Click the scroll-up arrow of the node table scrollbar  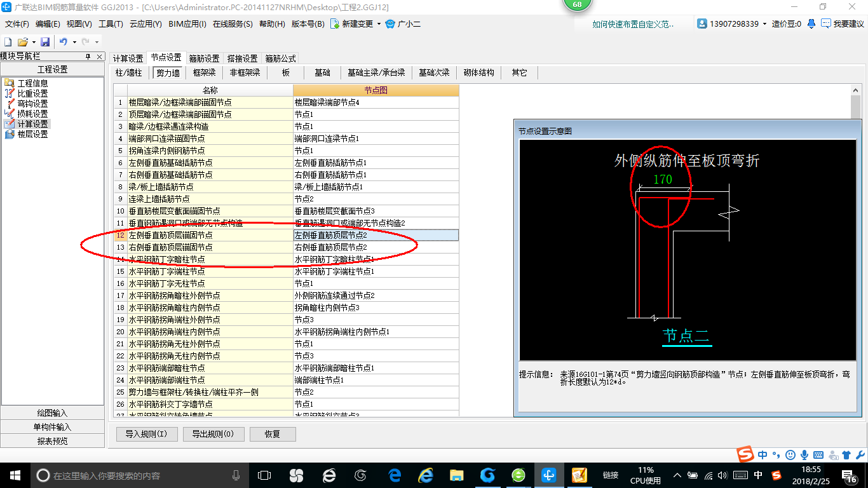856,91
